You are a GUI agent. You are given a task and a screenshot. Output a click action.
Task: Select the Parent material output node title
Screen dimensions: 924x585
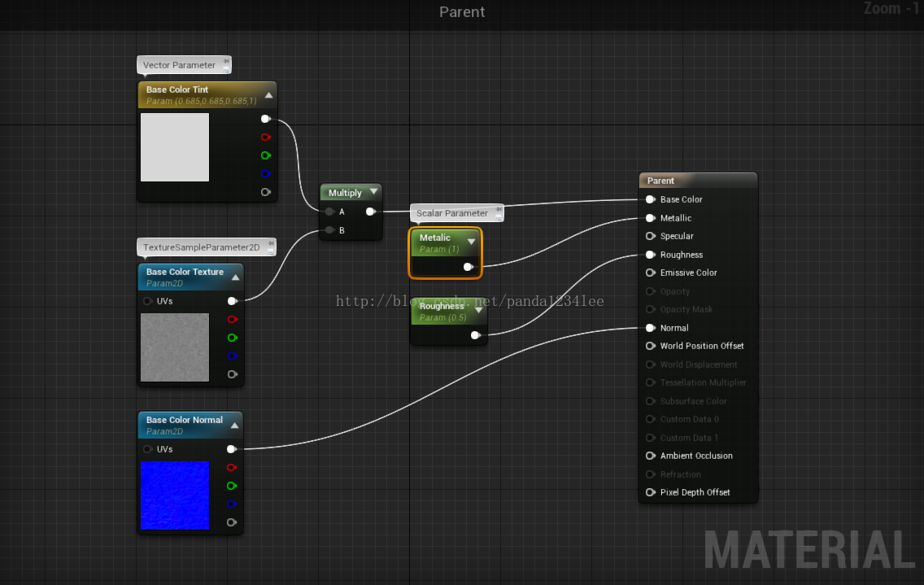pos(660,181)
